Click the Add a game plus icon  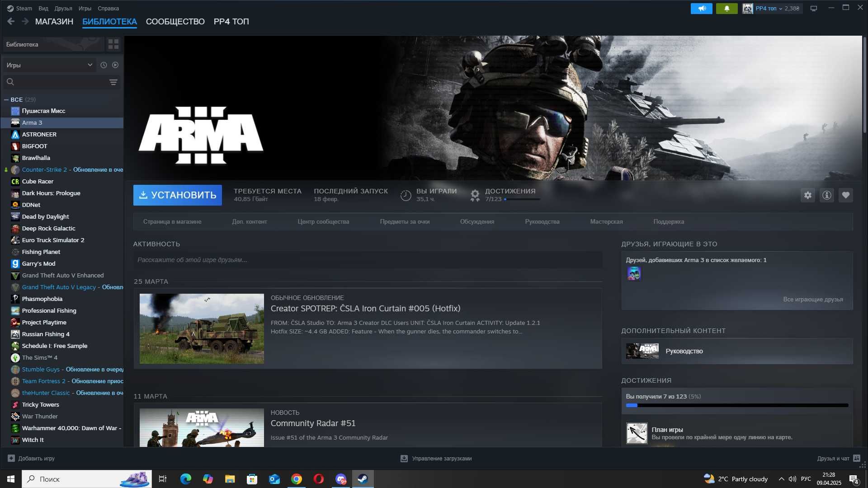(x=11, y=458)
